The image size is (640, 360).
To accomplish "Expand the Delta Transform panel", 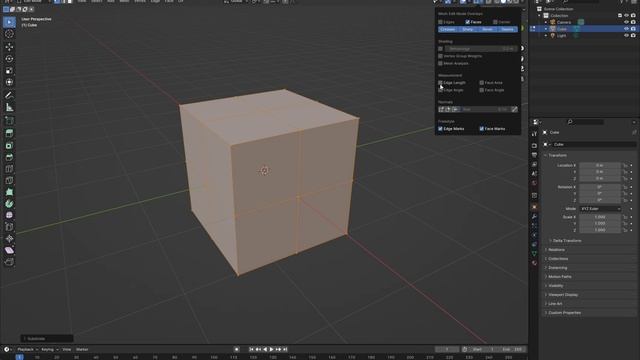I will [x=567, y=241].
